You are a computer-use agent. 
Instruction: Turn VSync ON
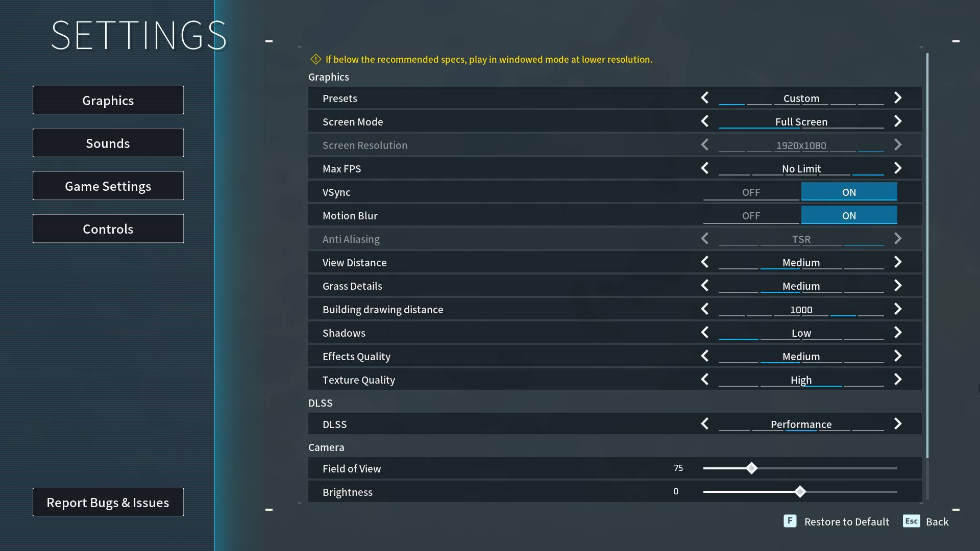click(849, 192)
